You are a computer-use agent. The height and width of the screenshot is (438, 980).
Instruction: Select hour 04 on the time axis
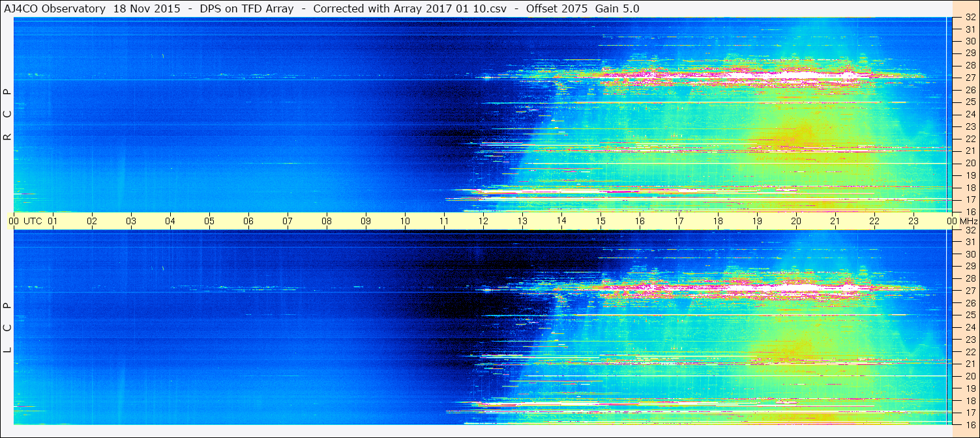pyautogui.click(x=170, y=221)
